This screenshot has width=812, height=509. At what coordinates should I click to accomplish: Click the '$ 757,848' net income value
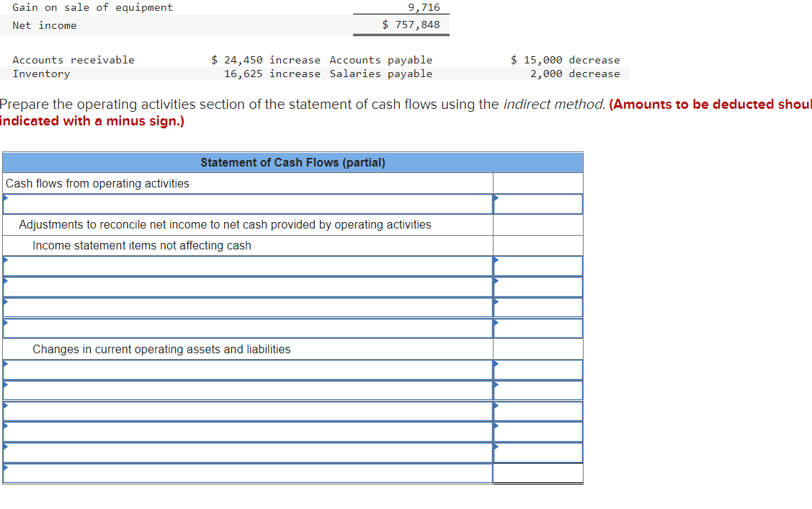pos(411,25)
